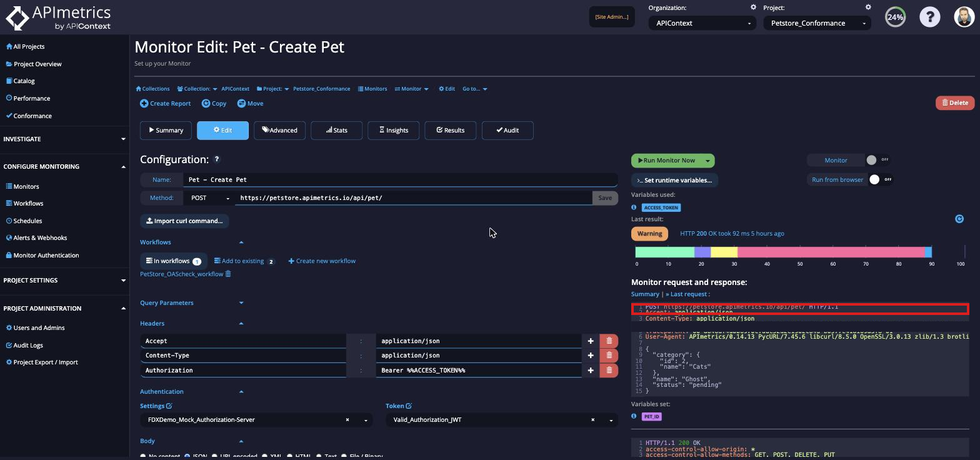This screenshot has height=460, width=980.
Task: Switch to the Results tab
Action: (x=450, y=130)
